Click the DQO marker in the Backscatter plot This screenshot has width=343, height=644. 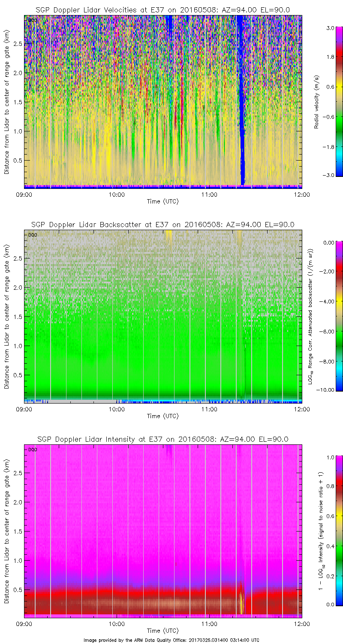(x=32, y=235)
